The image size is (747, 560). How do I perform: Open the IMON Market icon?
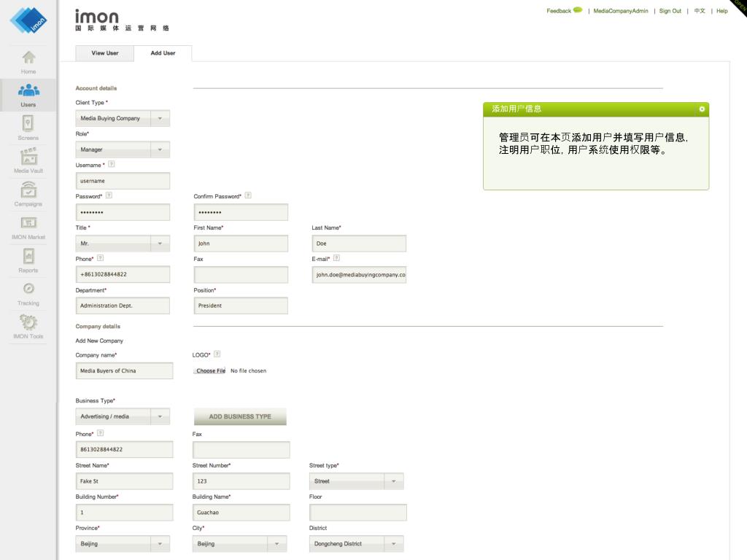point(28,223)
